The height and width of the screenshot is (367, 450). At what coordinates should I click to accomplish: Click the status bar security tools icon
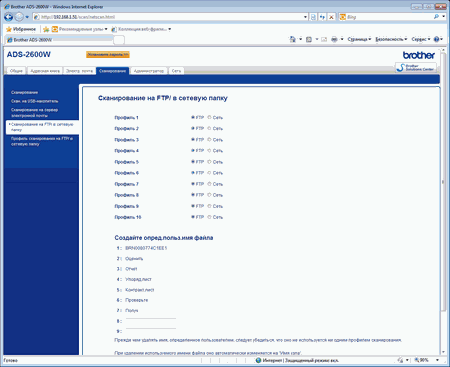[400, 360]
